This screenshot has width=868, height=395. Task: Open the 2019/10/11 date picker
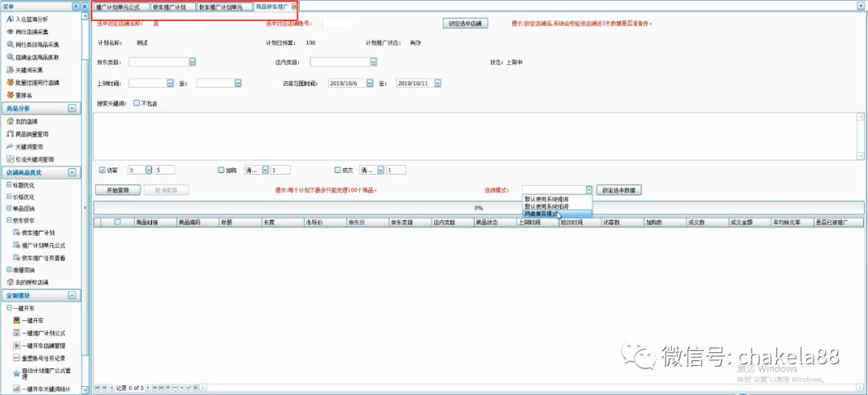tap(438, 83)
